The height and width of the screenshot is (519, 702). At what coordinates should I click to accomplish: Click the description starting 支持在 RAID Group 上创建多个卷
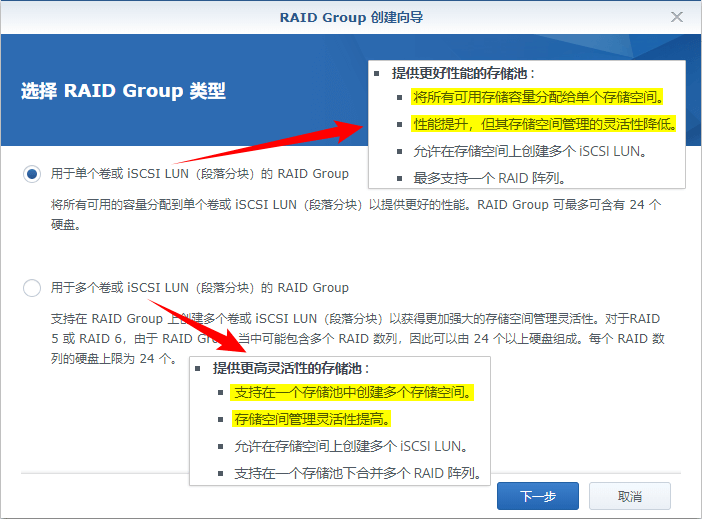click(357, 339)
